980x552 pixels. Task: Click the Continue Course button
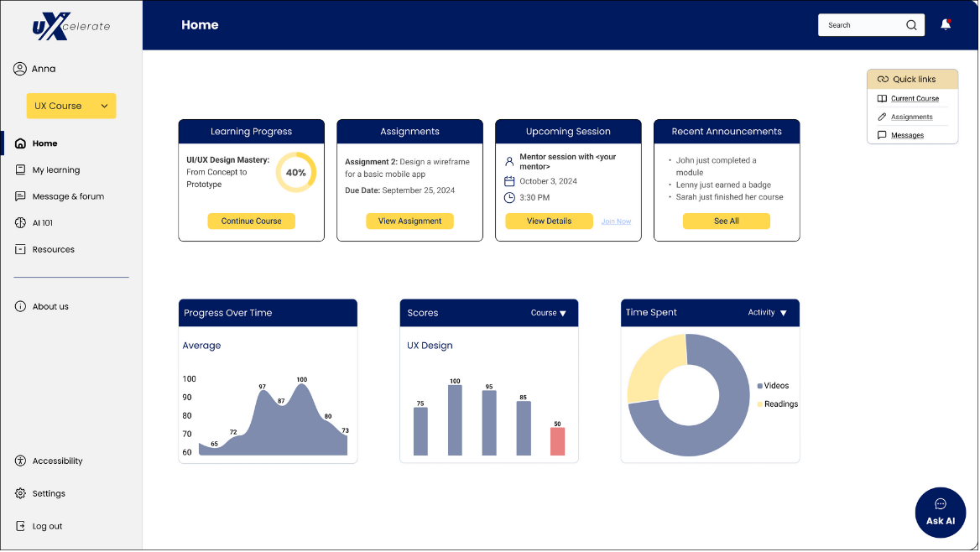click(x=251, y=221)
